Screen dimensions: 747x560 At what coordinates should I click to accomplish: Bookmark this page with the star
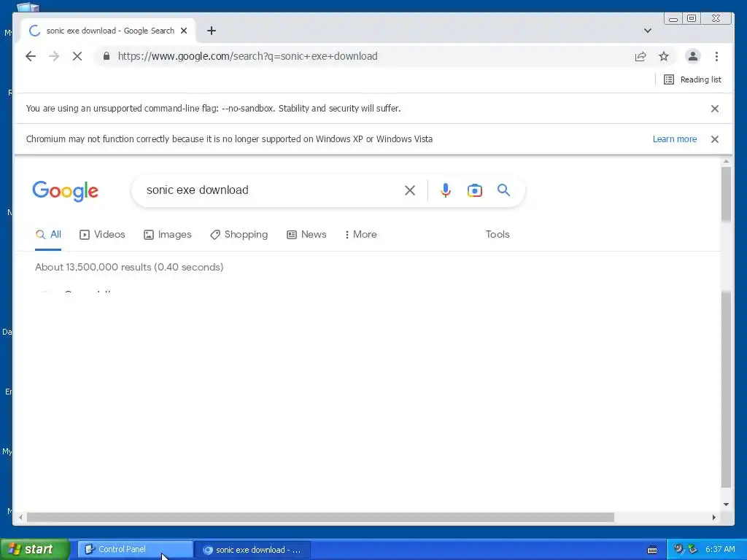(x=664, y=56)
